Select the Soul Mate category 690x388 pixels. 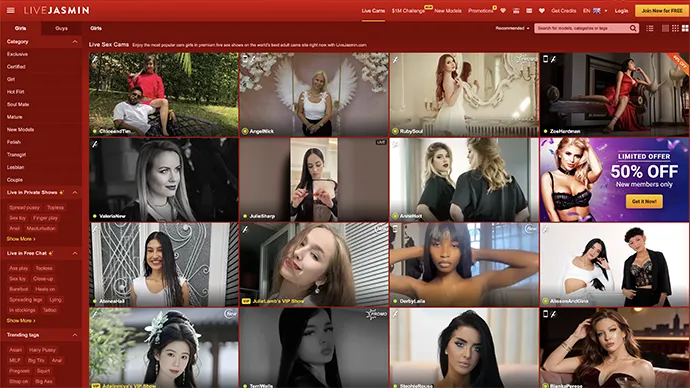coord(18,105)
